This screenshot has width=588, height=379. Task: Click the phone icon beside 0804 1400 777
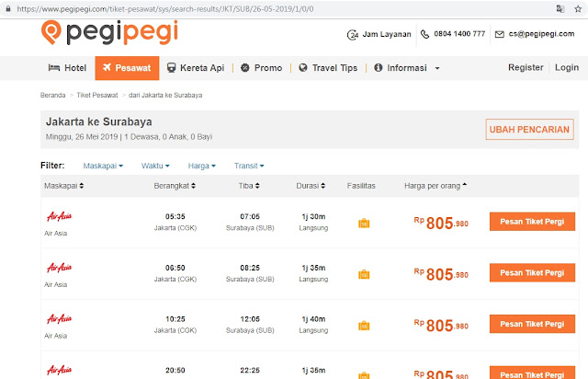(424, 34)
